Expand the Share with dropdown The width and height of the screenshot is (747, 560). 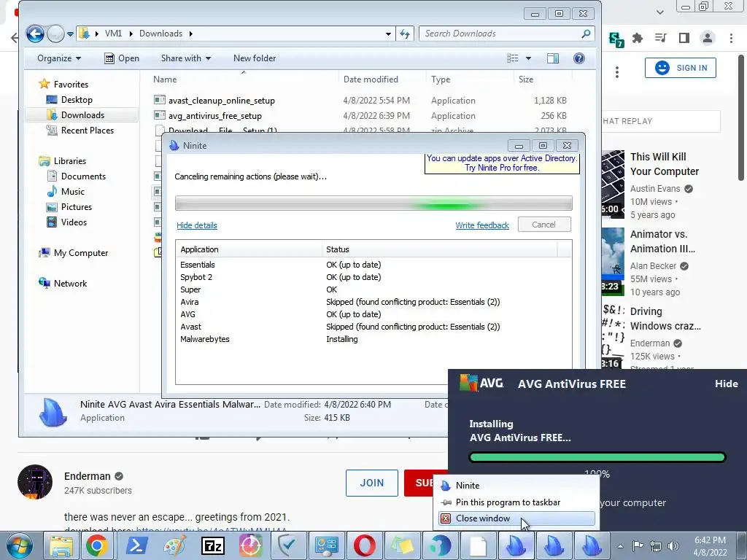click(x=186, y=58)
